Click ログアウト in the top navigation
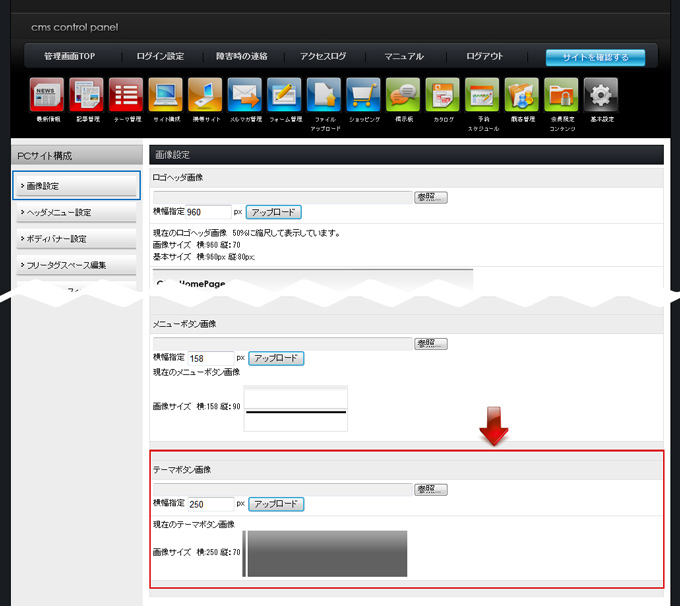The image size is (680, 606). click(485, 57)
